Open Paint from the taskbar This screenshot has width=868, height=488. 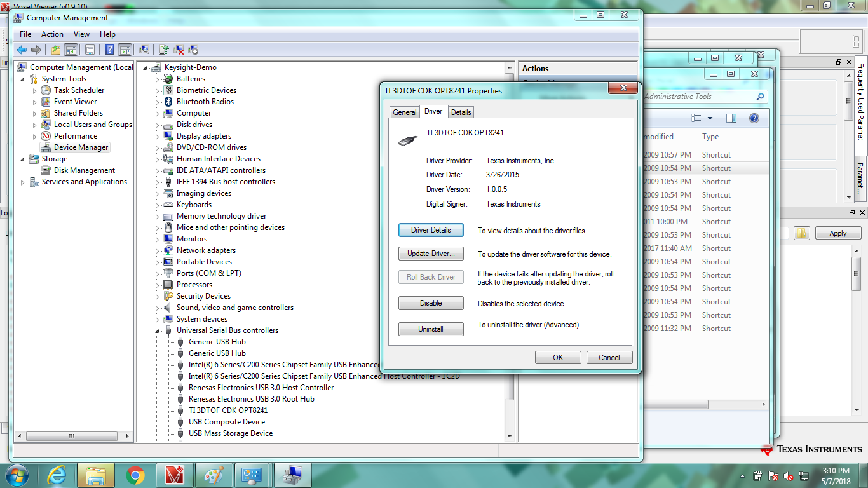tap(214, 475)
